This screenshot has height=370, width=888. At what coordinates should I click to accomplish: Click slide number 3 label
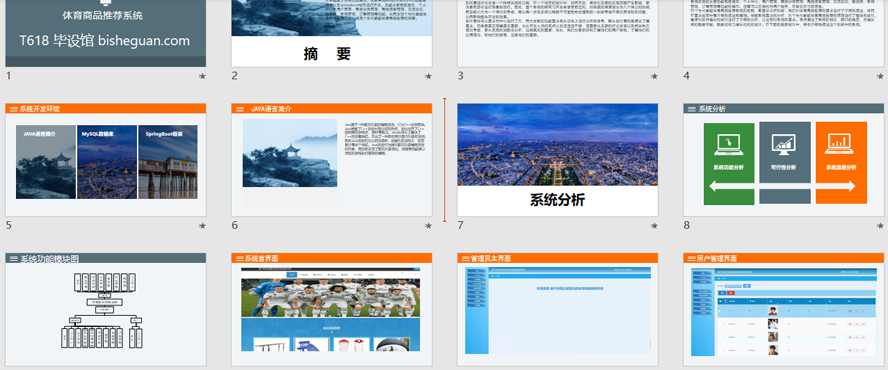(460, 76)
